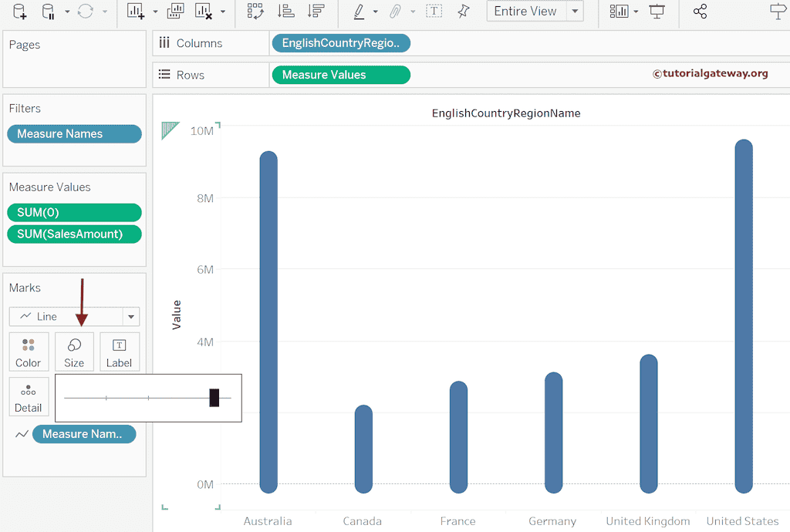Sort the data ascending
The image size is (790, 532).
[287, 12]
